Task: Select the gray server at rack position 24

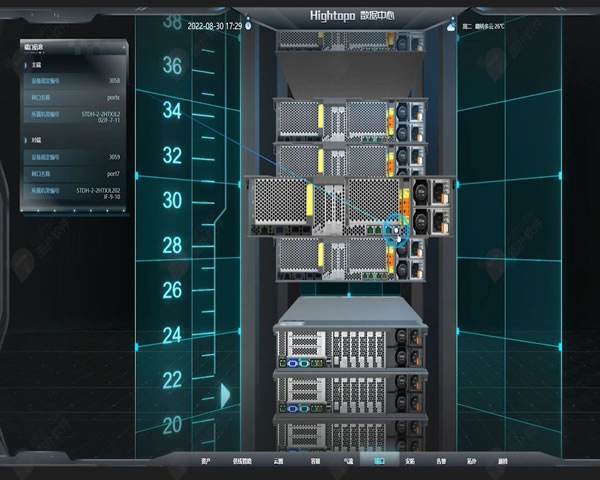Action: [350, 345]
